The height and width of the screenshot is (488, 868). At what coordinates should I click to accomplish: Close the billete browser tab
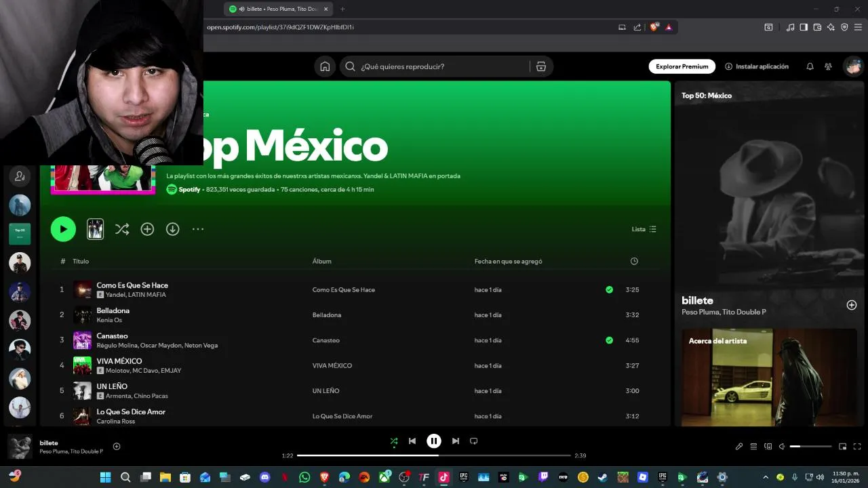coord(326,9)
